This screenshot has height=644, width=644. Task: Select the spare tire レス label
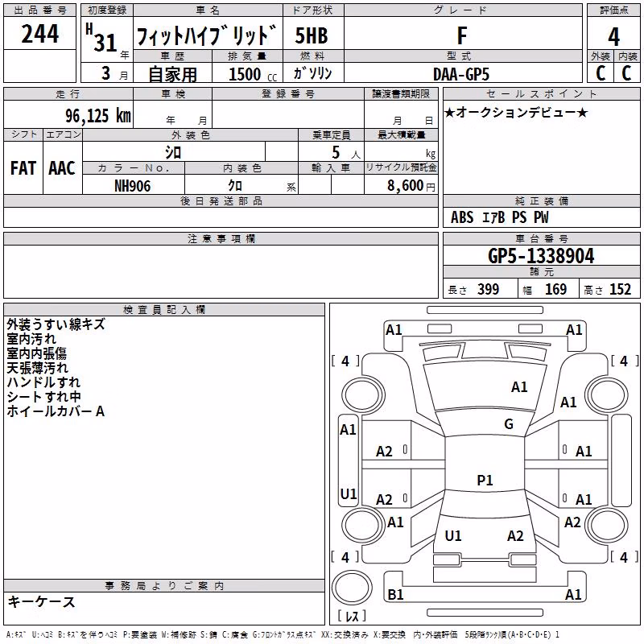(352, 616)
